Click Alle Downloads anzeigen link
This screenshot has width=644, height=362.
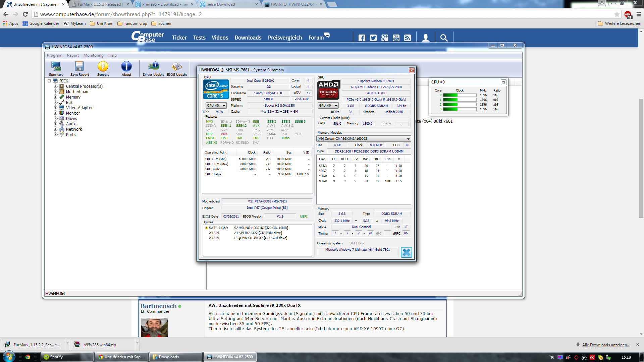pos(606,345)
